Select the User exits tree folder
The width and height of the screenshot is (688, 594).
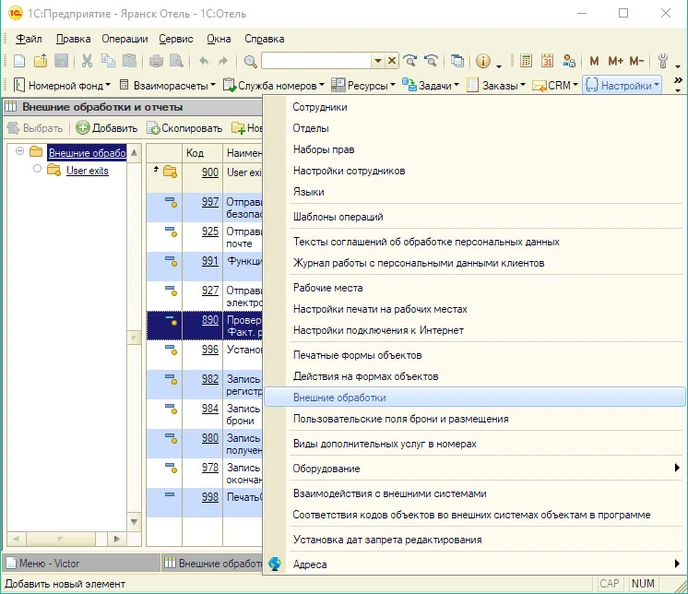tap(87, 170)
